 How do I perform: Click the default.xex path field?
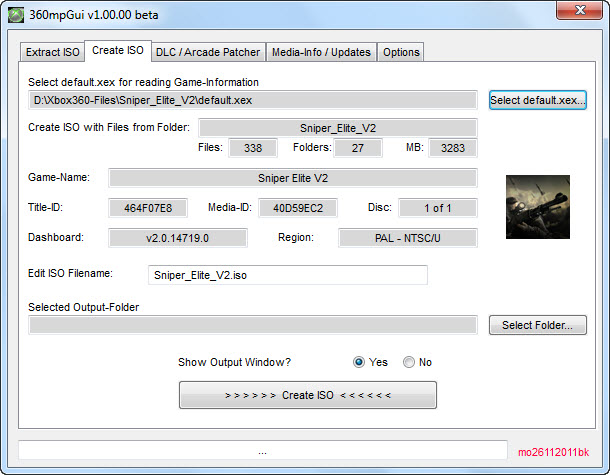(252, 100)
